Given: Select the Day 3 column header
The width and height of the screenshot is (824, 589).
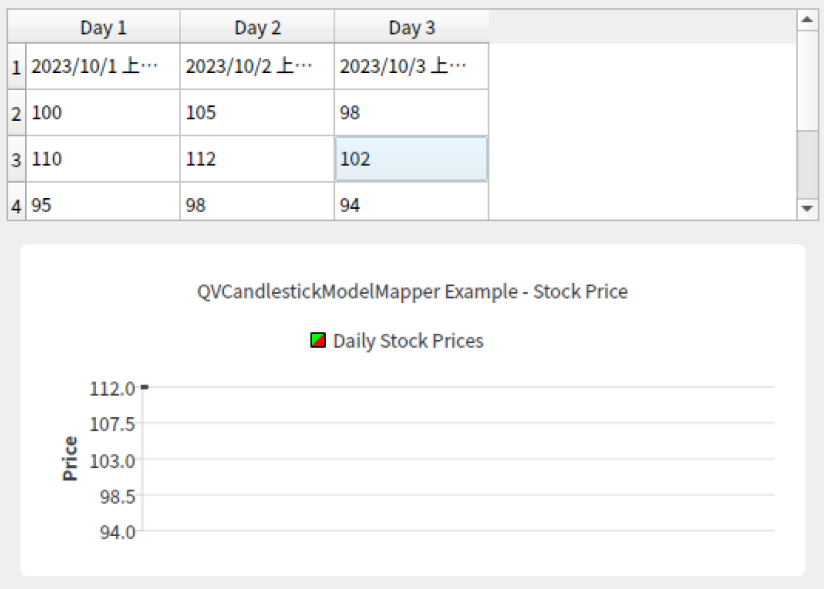Looking at the screenshot, I should pos(411,27).
